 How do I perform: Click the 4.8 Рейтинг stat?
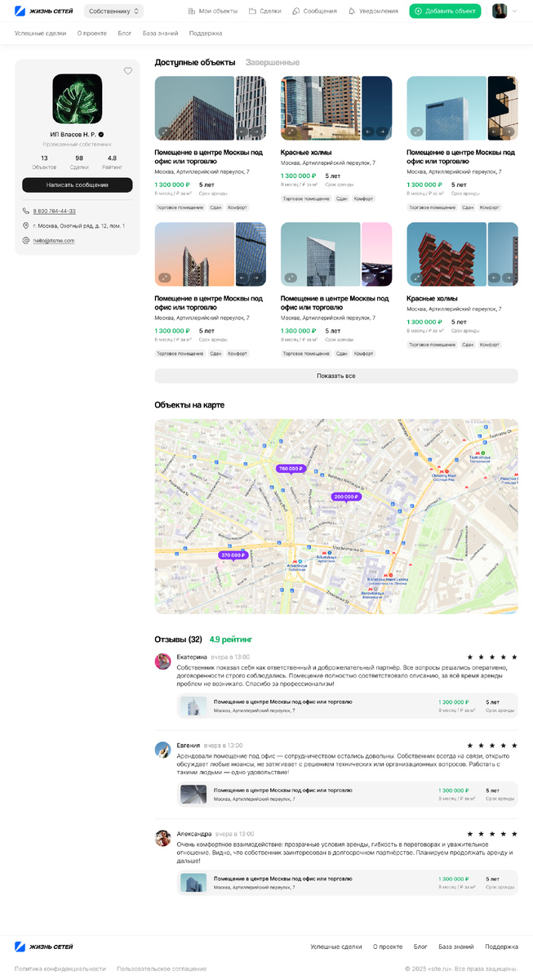coord(112,162)
